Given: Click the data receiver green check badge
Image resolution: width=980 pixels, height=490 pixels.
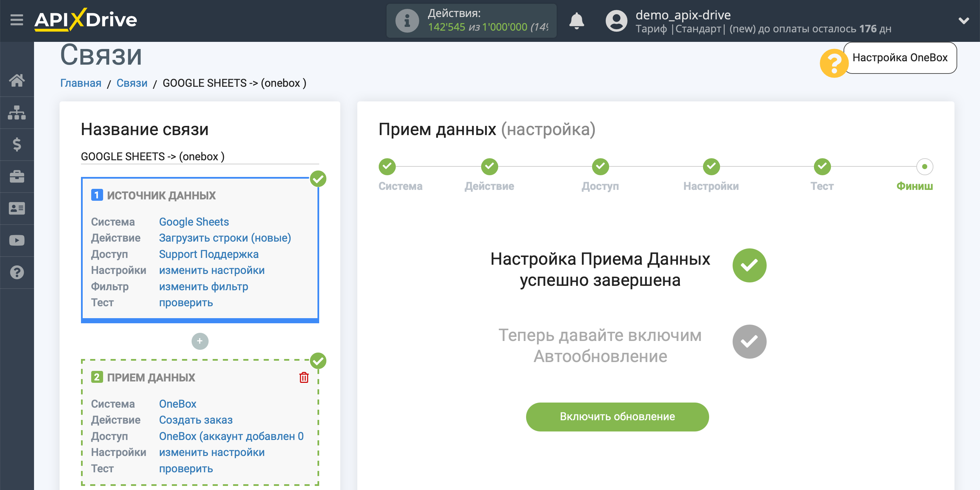Looking at the screenshot, I should (x=318, y=361).
